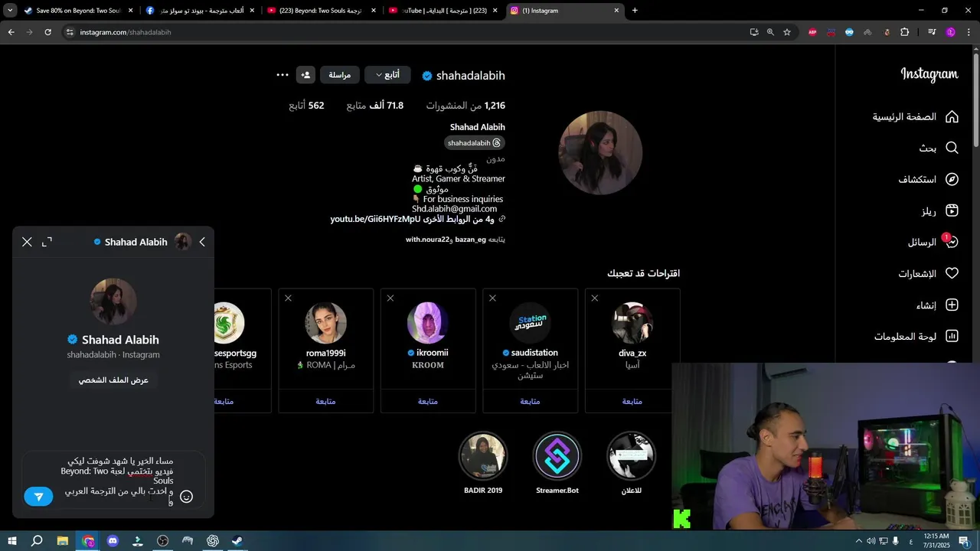The height and width of the screenshot is (551, 980).
Task: Open the ChatGPT taskbar app
Action: tap(213, 541)
